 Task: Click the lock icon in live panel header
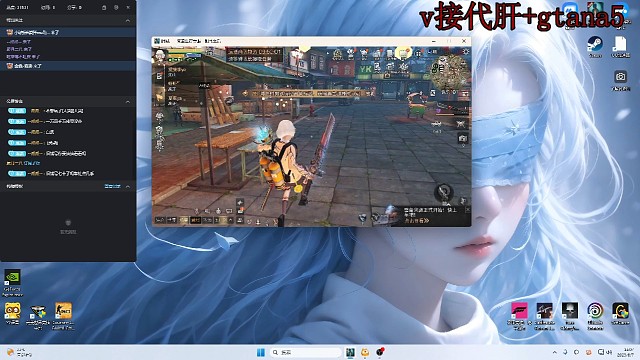pos(104,7)
